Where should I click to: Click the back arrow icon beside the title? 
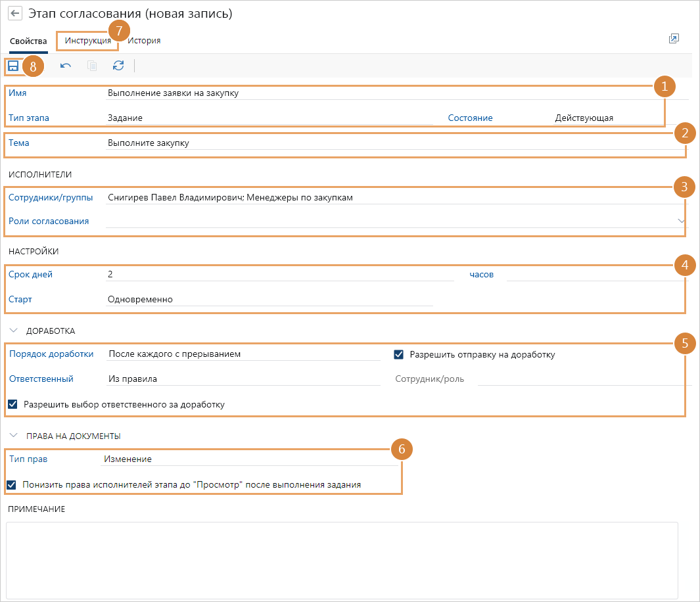point(14,13)
